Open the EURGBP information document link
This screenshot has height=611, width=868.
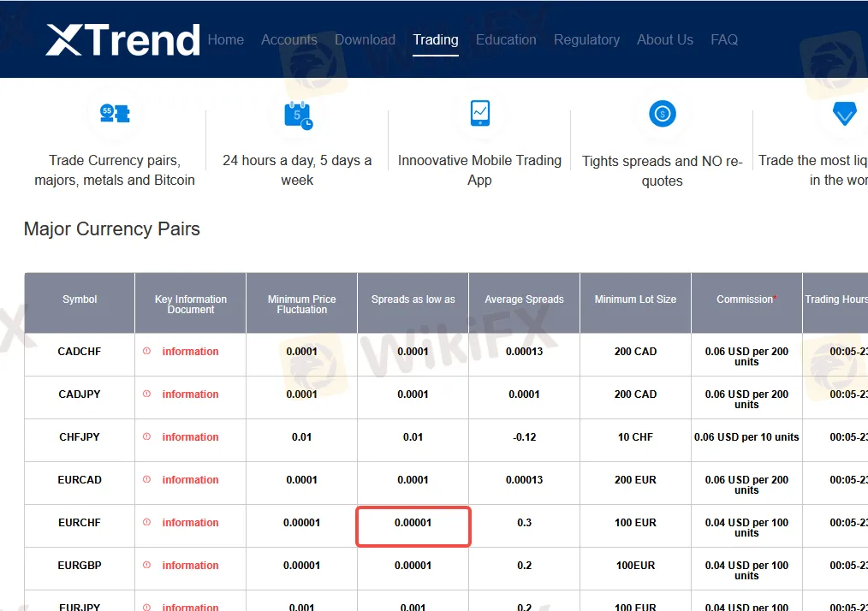point(190,566)
